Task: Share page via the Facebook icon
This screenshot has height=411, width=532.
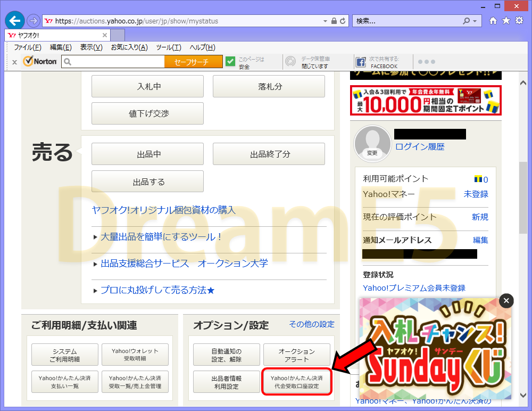Action: [x=360, y=62]
